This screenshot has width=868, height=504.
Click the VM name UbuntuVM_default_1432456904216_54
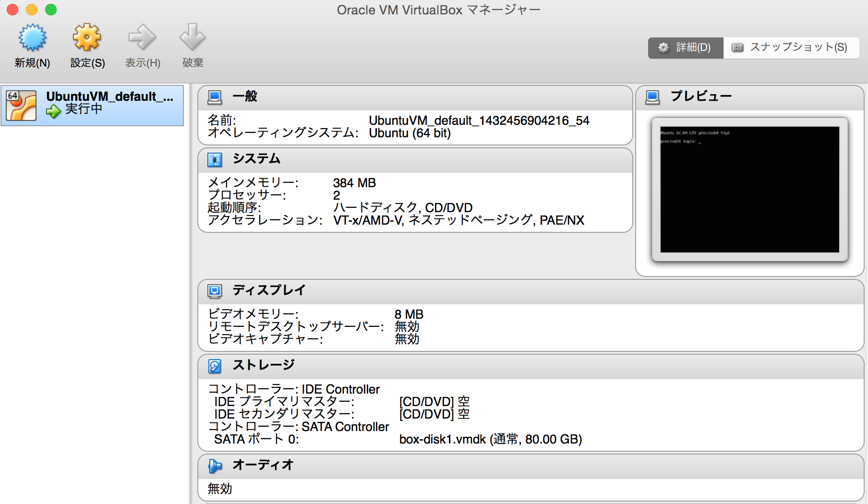[479, 120]
